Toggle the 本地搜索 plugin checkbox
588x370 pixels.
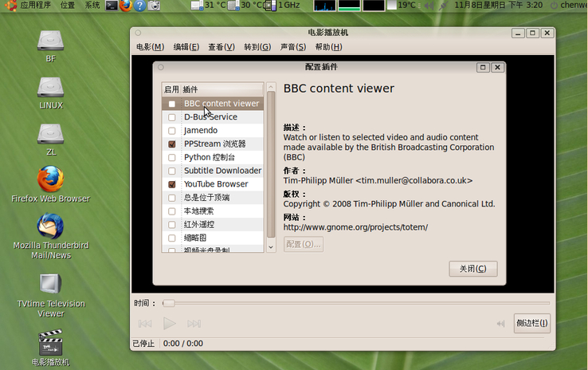(172, 211)
